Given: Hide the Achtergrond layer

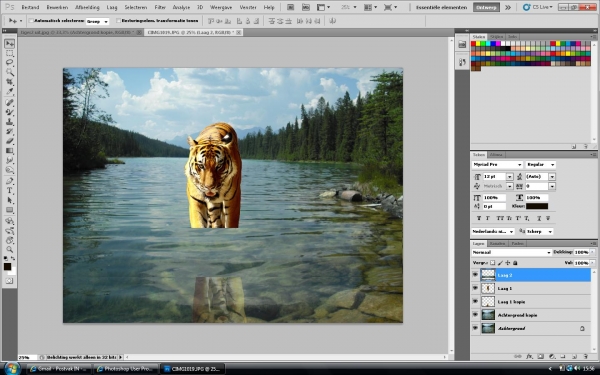Looking at the screenshot, I should click(475, 328).
